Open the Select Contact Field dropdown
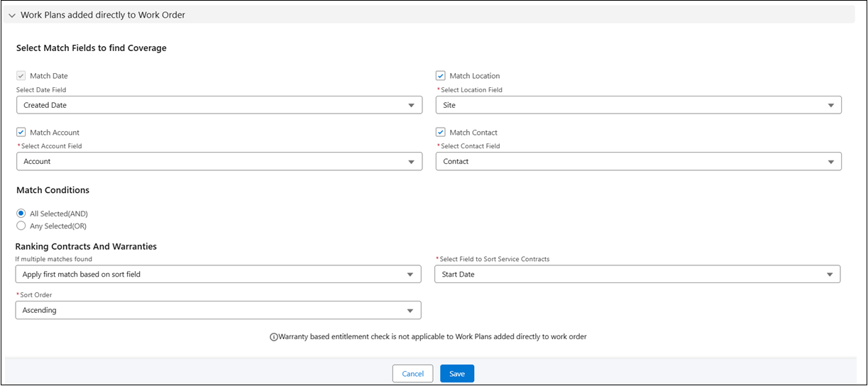Viewport: 868px width, 386px height. click(x=639, y=162)
